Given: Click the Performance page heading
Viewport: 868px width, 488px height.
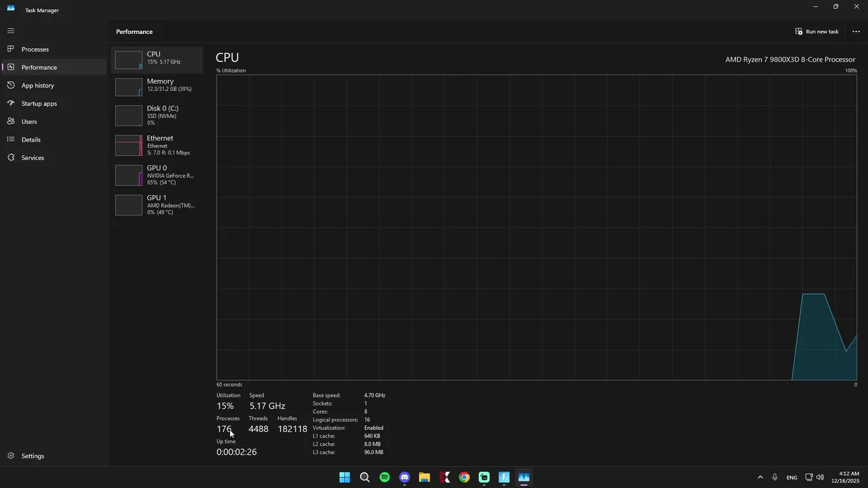Looking at the screenshot, I should click(134, 32).
